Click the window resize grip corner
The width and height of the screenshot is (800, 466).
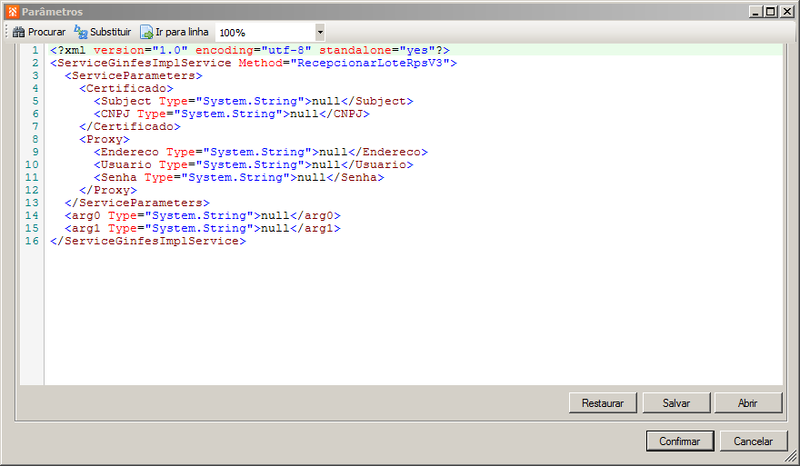[x=791, y=456]
